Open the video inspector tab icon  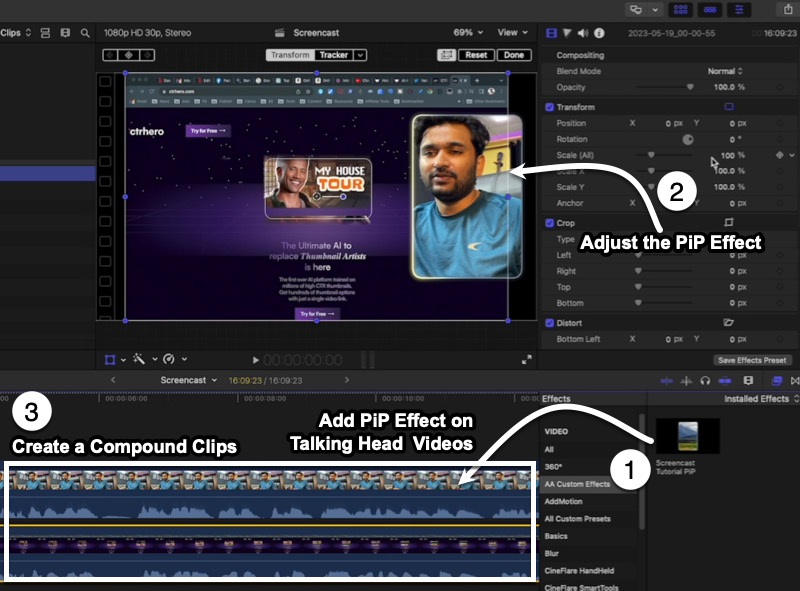tap(551, 33)
